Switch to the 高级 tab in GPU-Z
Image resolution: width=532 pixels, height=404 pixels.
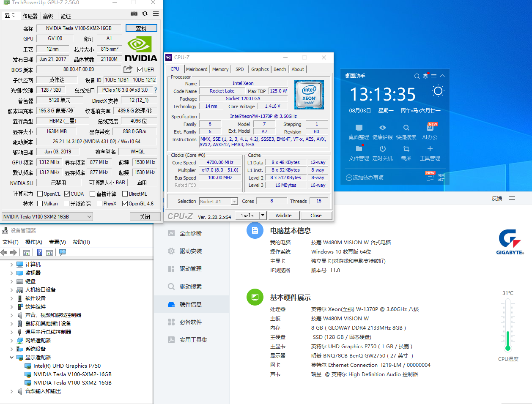[x=48, y=16]
